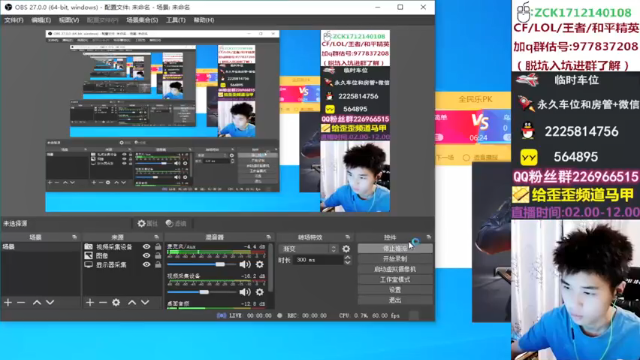The height and width of the screenshot is (360, 640).
Task: Mute the 视频采集设备 mixer speaker icon
Action: (245, 292)
